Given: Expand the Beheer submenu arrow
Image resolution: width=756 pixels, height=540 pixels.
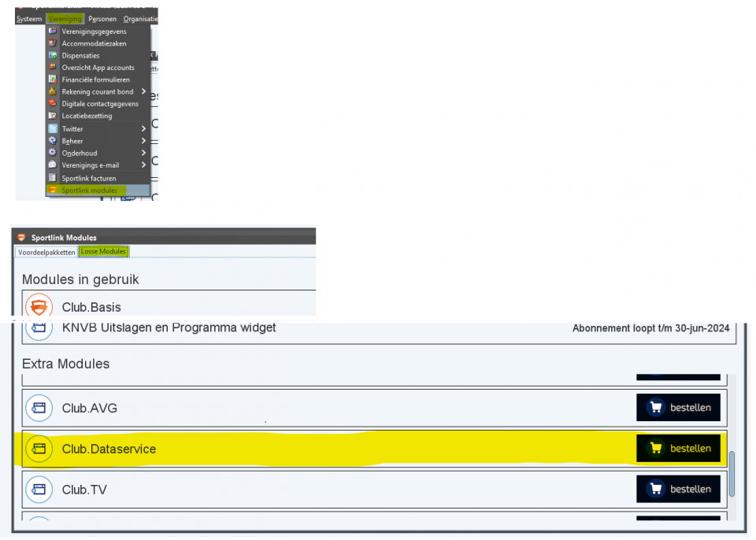Looking at the screenshot, I should point(143,141).
